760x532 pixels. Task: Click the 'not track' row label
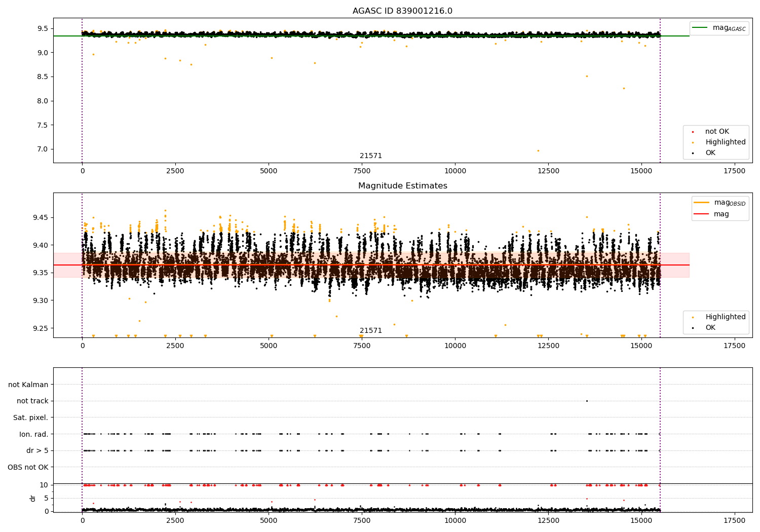tap(32, 401)
